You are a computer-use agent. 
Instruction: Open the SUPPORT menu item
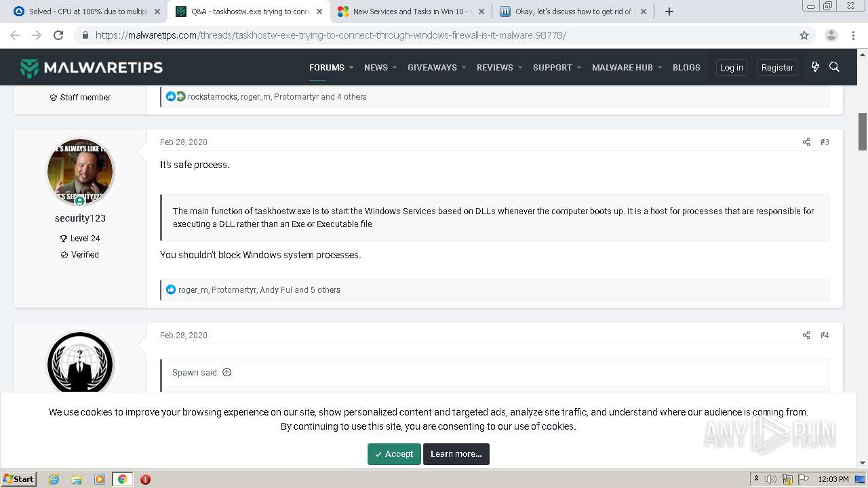click(553, 67)
